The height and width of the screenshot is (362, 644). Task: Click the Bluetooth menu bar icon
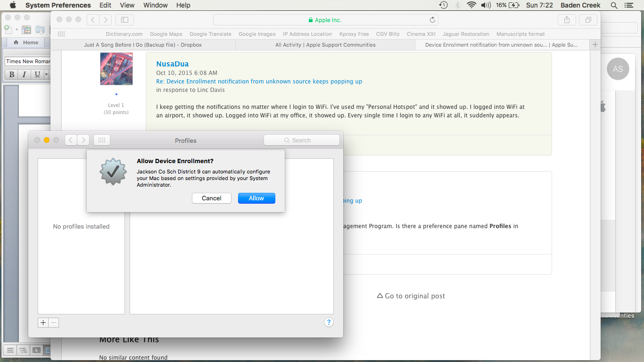(x=457, y=5)
